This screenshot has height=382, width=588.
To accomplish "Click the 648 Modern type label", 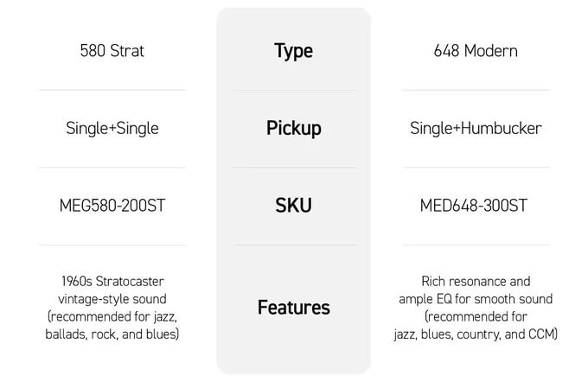I will [476, 51].
